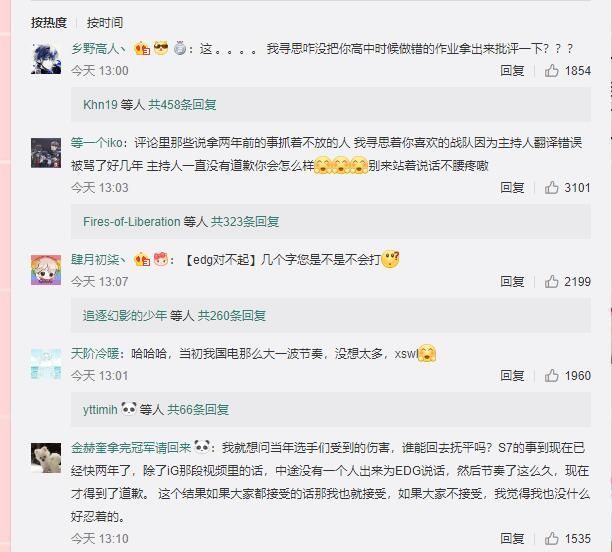The height and width of the screenshot is (552, 612).
Task: Click thumbs-up on the 1535-like comment
Action: tap(552, 539)
